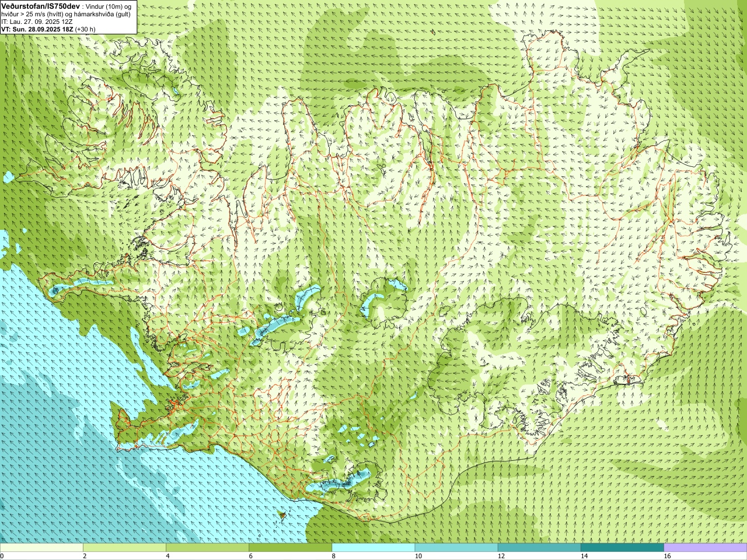Click the 4–6 m/s medium green legend swatch
Screen dimensions: 747x560
(207, 548)
